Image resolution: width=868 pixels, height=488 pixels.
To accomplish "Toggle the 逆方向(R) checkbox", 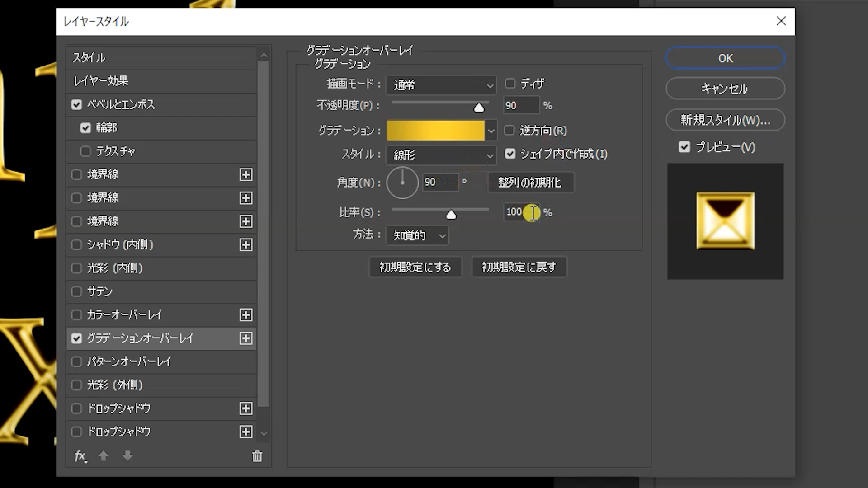I will click(509, 131).
